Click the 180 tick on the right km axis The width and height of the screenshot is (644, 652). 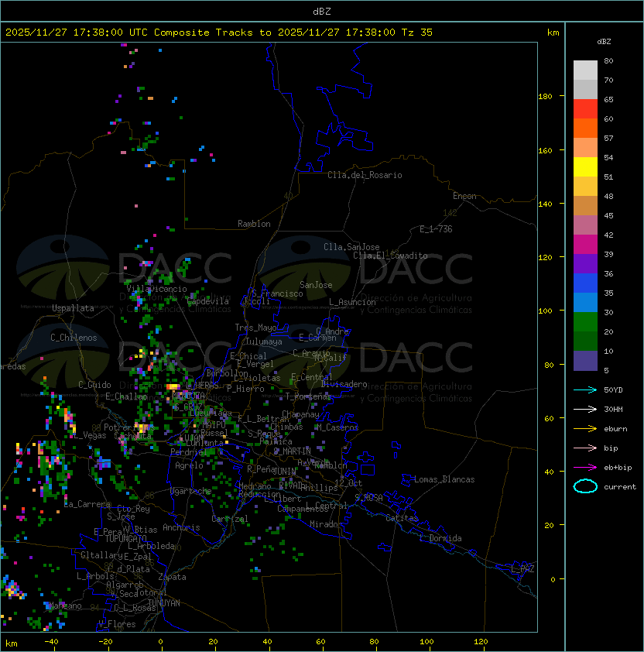coord(545,97)
